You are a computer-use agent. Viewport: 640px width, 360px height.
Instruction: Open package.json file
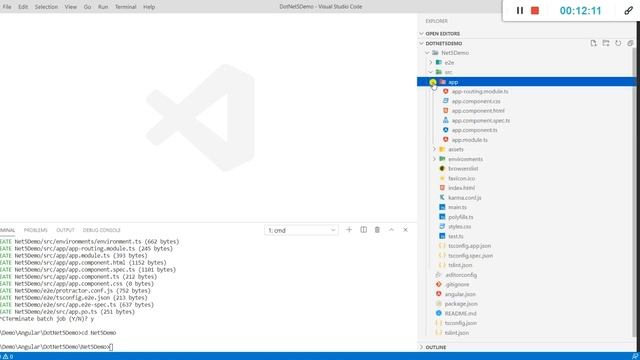pyautogui.click(x=461, y=304)
